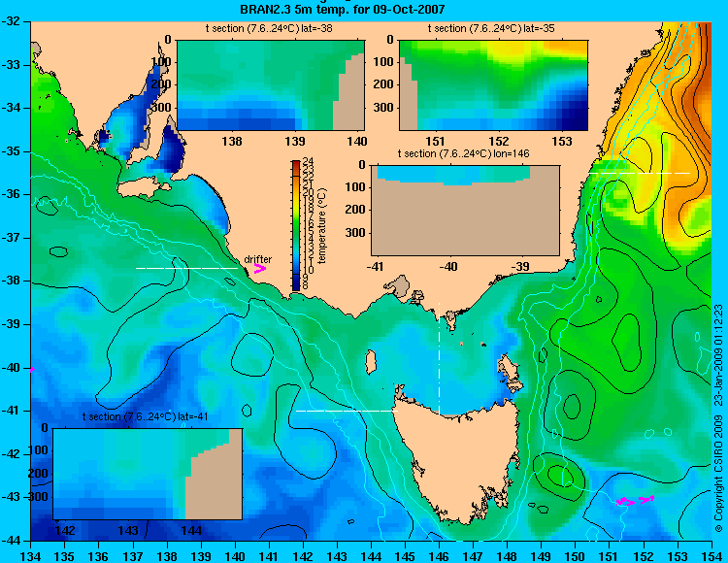728x563 pixels.
Task: Click the "t section (7.6..24°C) lat=-41" heading
Action: (x=145, y=416)
